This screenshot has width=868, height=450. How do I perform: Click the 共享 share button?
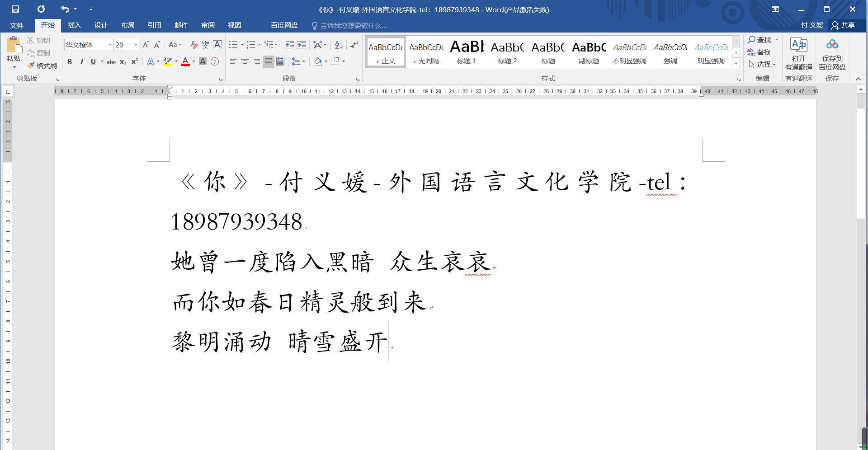[x=843, y=25]
